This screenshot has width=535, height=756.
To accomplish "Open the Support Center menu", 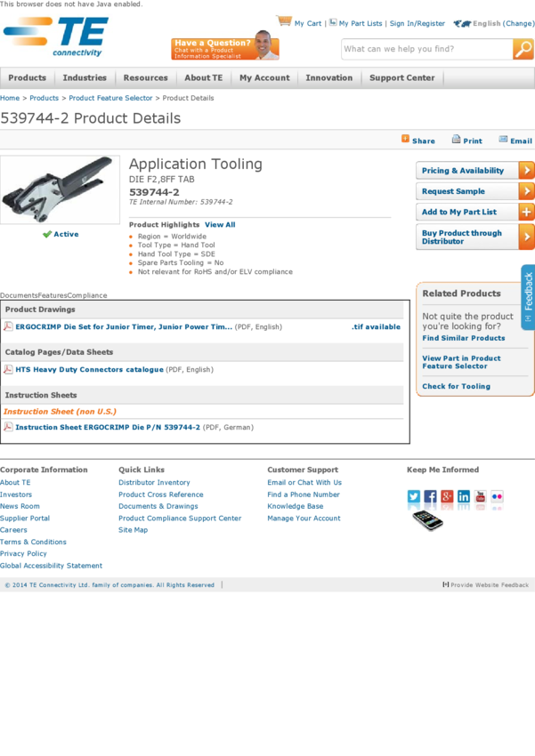I will (x=401, y=77).
